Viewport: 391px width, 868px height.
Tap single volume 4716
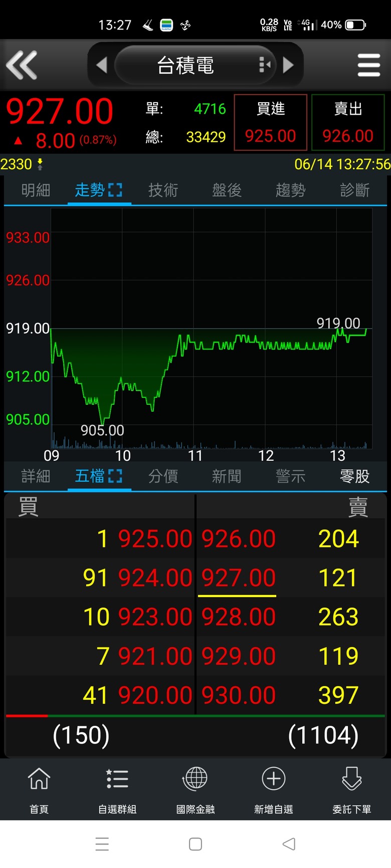(x=210, y=109)
